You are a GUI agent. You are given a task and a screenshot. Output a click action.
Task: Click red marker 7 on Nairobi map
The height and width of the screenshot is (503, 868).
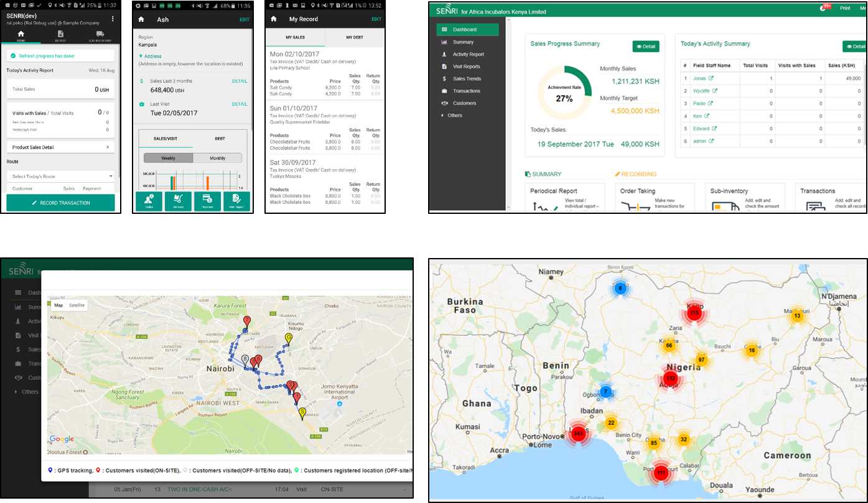click(247, 322)
